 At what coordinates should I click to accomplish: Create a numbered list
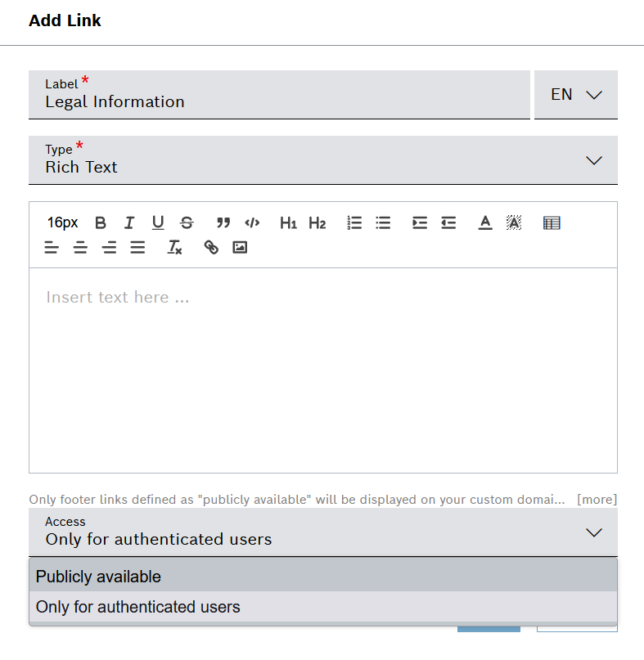coord(354,222)
